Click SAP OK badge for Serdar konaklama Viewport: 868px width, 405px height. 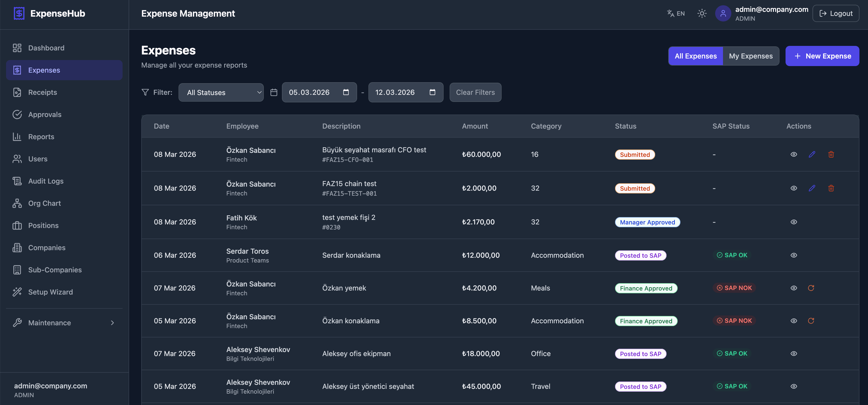click(732, 255)
